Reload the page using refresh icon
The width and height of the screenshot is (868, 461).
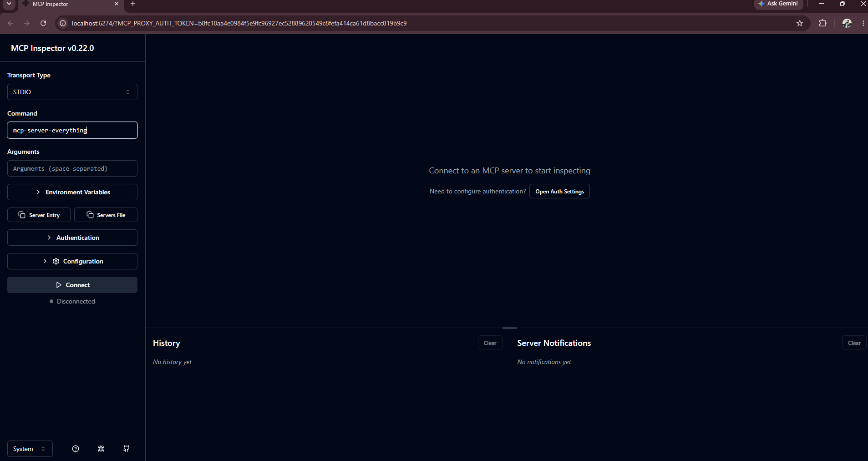pos(43,23)
